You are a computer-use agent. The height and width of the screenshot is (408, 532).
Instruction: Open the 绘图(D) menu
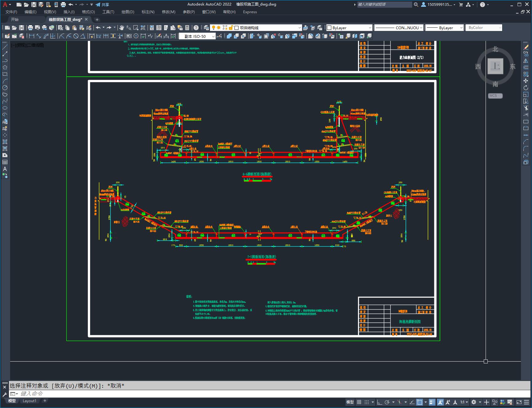(128, 12)
